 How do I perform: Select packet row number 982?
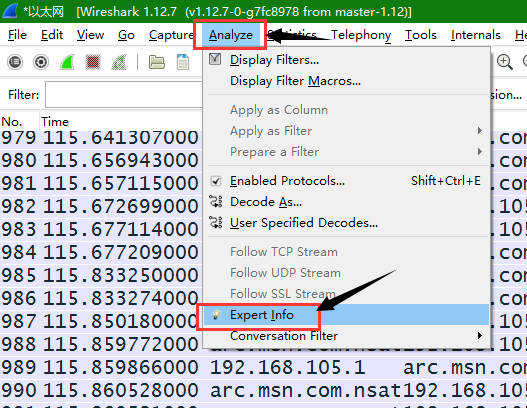coord(19,206)
